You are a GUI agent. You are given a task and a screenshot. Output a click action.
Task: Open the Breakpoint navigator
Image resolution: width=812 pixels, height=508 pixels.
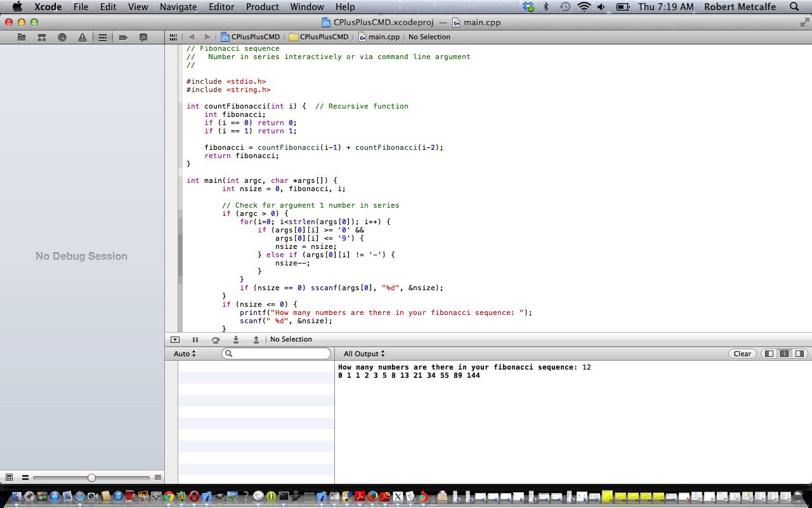coord(123,37)
